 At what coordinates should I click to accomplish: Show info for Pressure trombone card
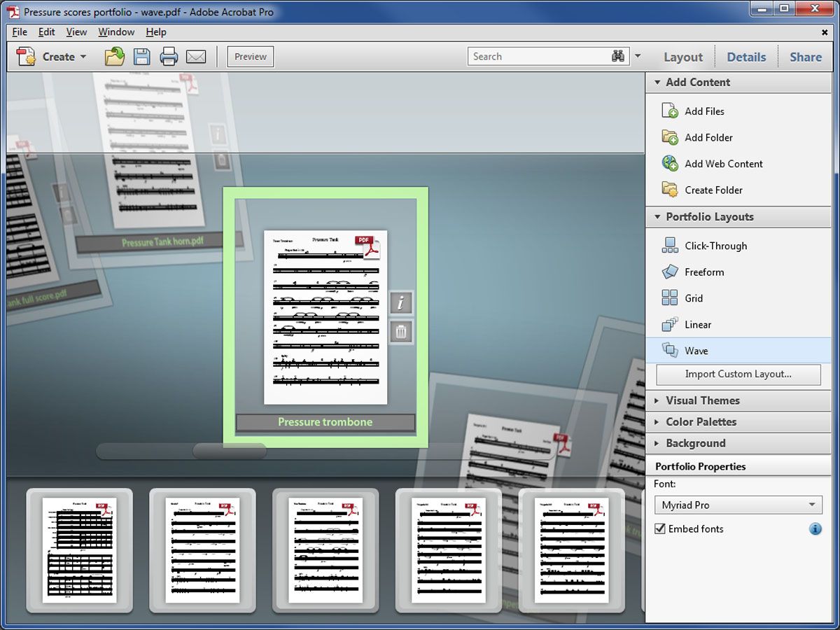coord(401,303)
